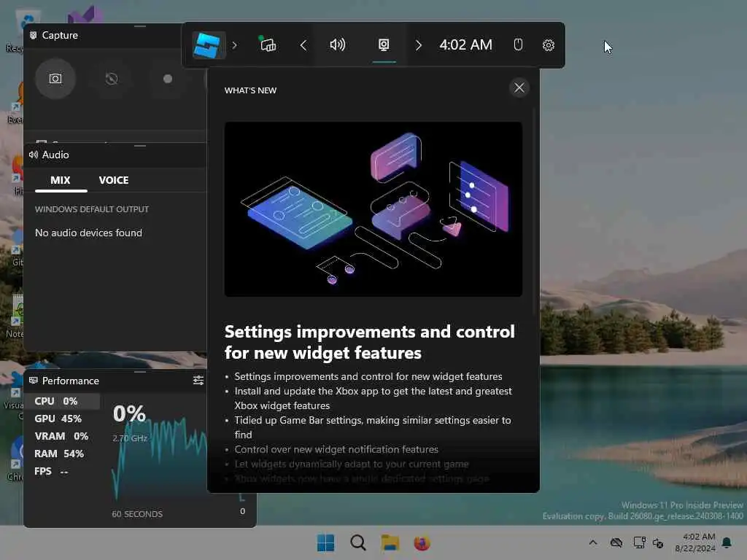Open notifications bell in taskbar
Screen dimensions: 747x560
point(727,542)
